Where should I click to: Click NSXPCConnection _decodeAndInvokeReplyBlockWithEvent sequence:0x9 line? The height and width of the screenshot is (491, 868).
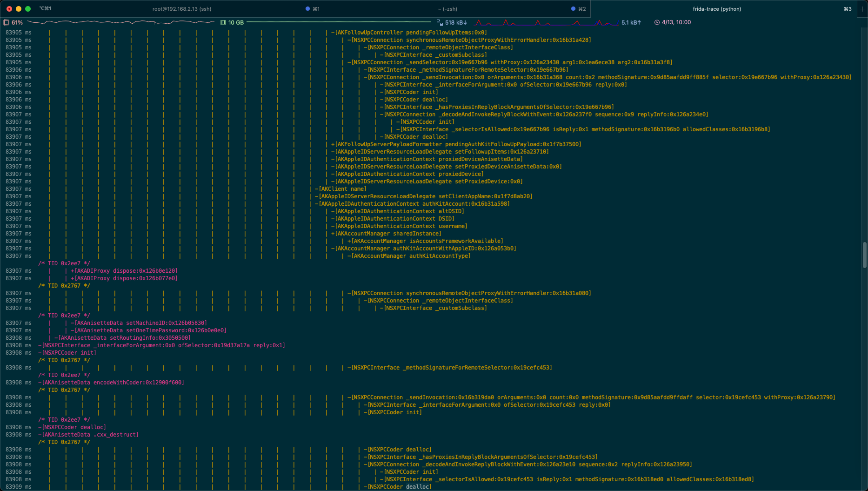544,114
